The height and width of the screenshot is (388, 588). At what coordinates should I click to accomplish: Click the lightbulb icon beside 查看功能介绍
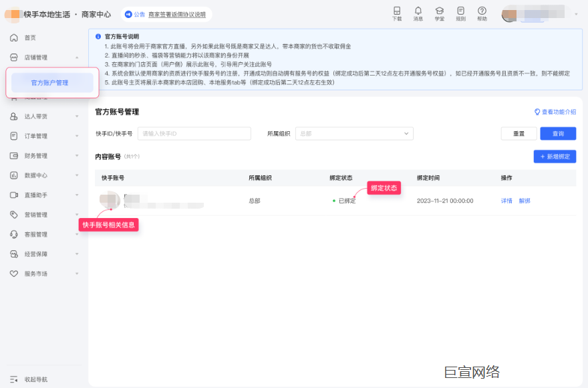(x=537, y=112)
